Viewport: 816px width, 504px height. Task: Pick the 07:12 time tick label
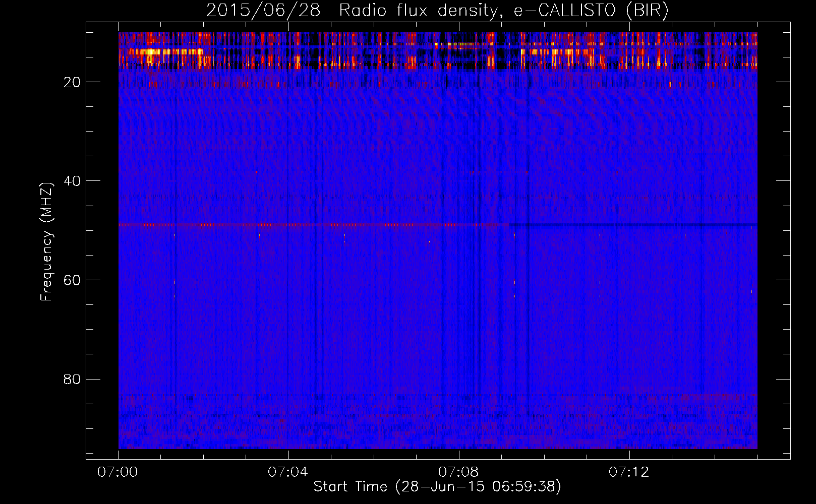(629, 472)
